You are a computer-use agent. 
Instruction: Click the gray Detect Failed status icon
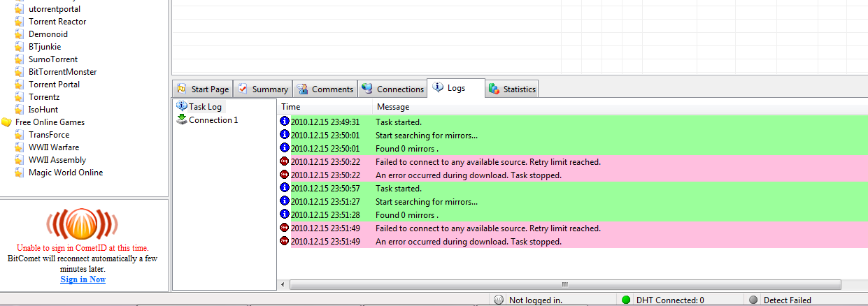tap(753, 300)
